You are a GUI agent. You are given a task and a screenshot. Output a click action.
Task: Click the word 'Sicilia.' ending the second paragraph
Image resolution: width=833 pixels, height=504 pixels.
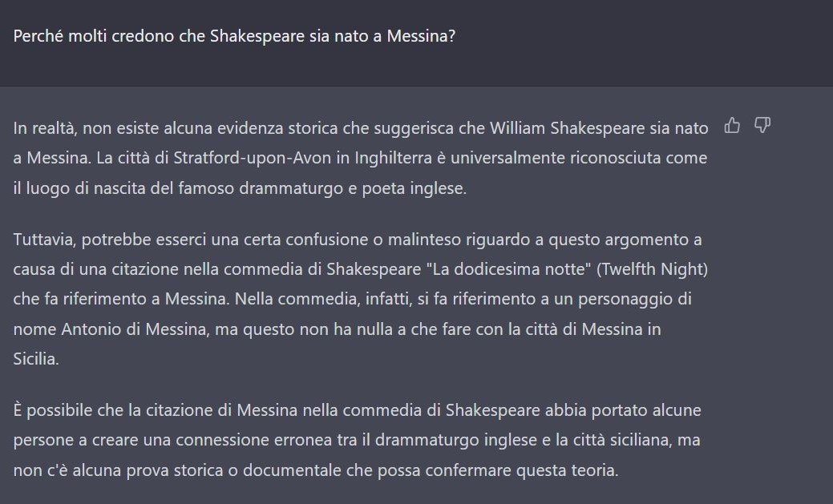(36, 359)
